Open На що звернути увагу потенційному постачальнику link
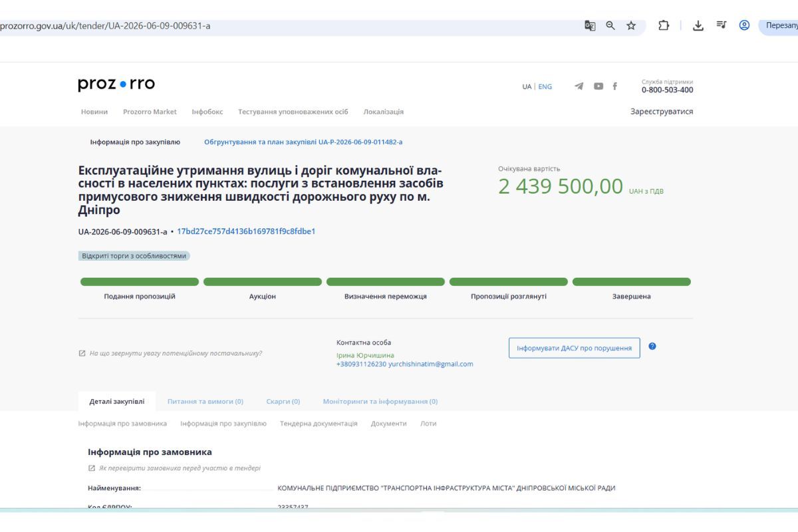 pos(176,353)
